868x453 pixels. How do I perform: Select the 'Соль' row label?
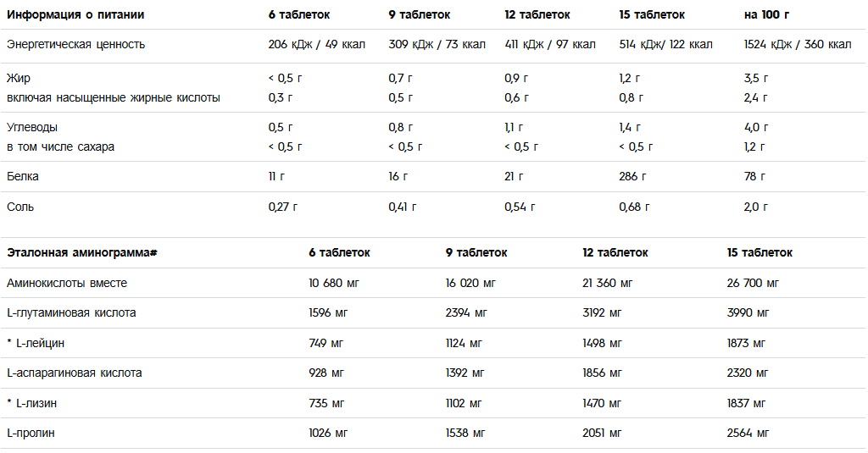pos(20,207)
